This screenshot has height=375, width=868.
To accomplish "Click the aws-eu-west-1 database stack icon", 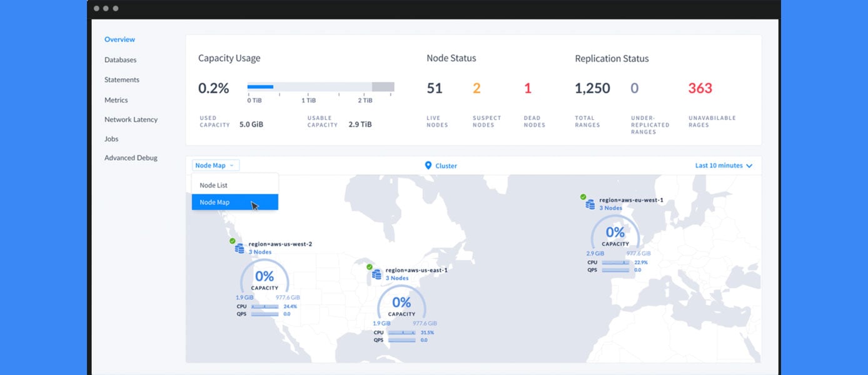I will [590, 204].
